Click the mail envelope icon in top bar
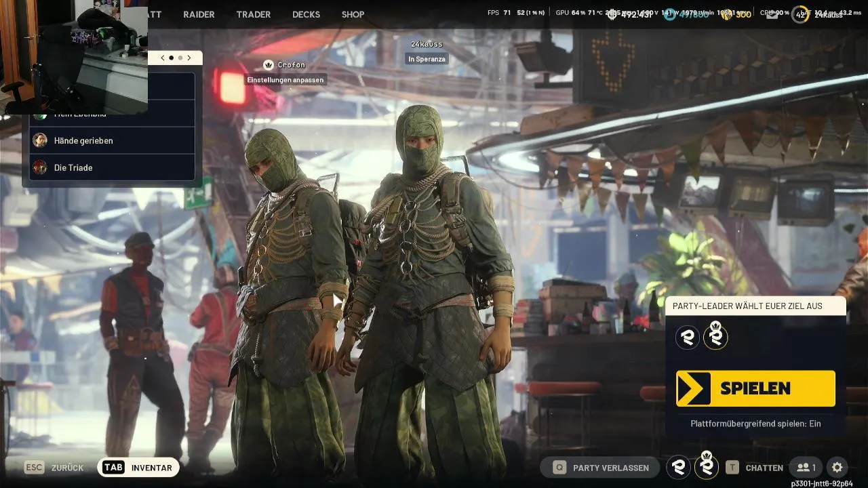This screenshot has width=868, height=488. click(x=772, y=14)
